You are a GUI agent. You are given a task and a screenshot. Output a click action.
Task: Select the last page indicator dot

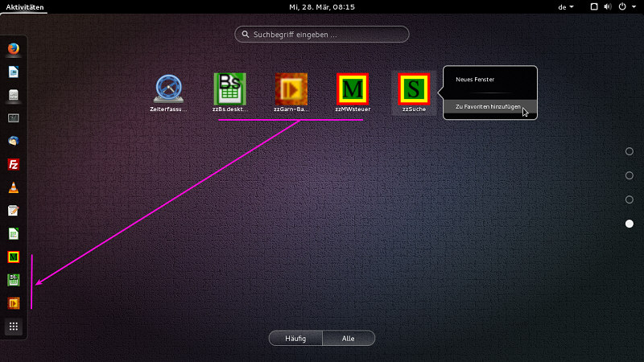[x=630, y=224]
